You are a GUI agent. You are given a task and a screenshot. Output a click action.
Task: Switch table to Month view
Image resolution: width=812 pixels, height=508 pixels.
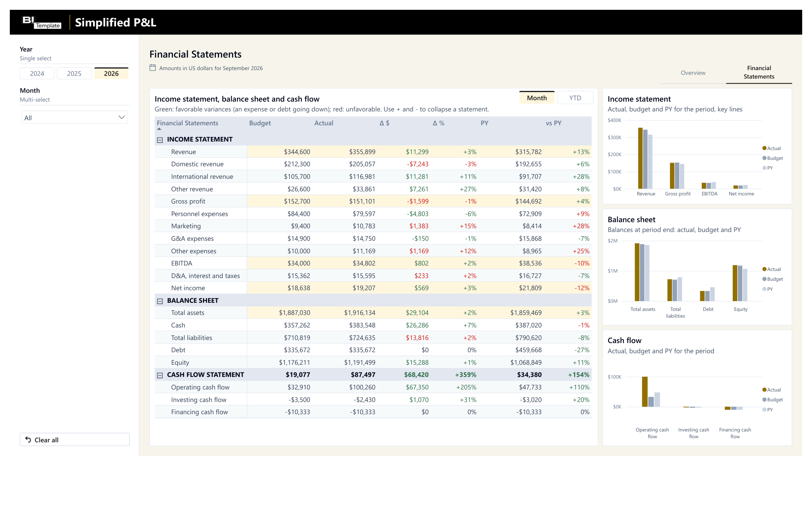537,98
